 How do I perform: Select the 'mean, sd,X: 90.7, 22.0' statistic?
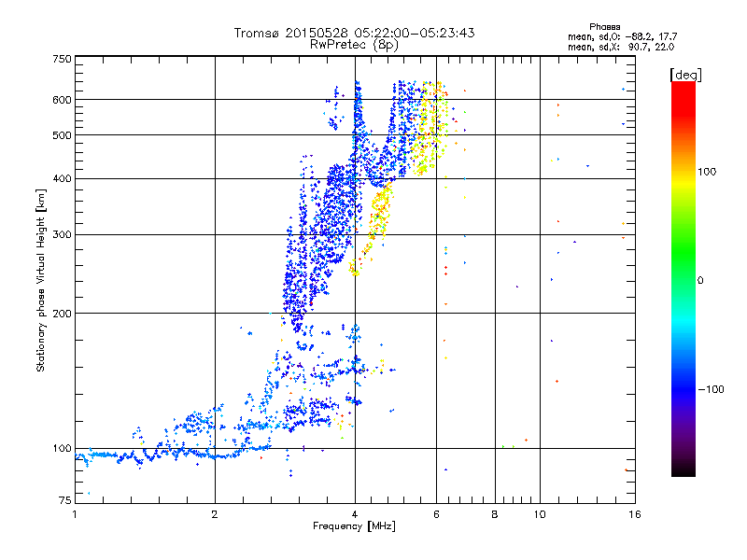click(621, 48)
